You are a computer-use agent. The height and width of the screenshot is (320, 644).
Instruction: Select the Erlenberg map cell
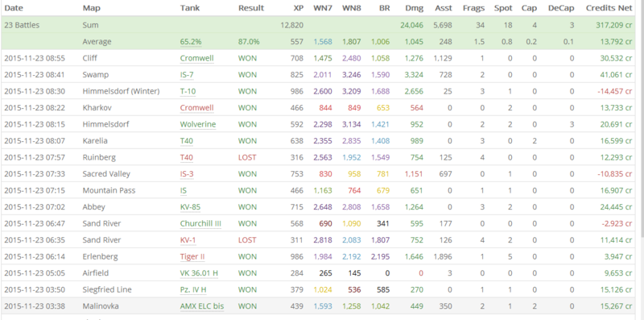coord(100,256)
